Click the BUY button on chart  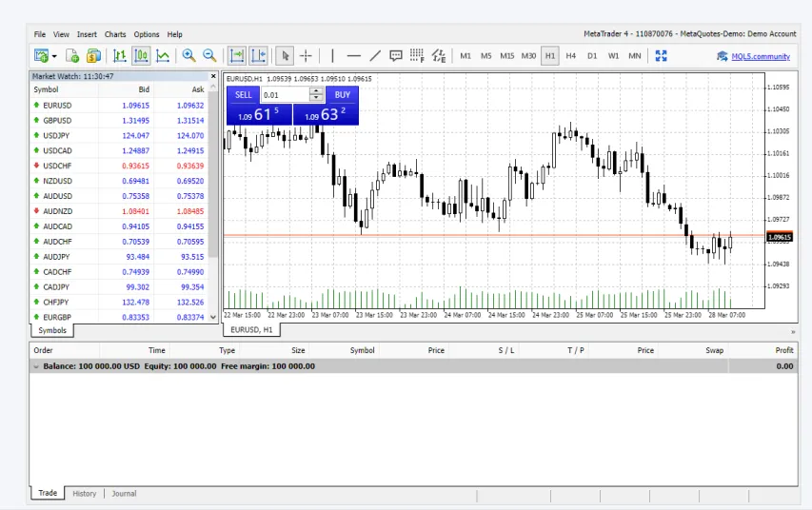coord(343,95)
